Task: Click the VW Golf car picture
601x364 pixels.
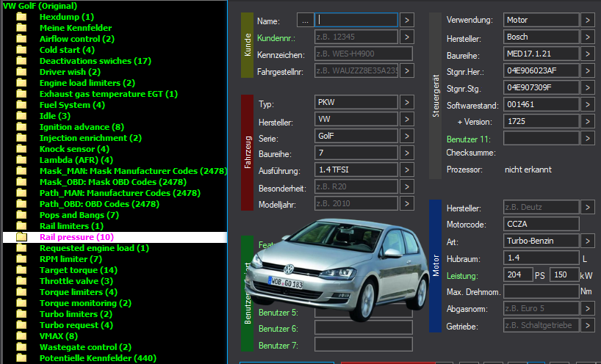Action: click(x=337, y=269)
